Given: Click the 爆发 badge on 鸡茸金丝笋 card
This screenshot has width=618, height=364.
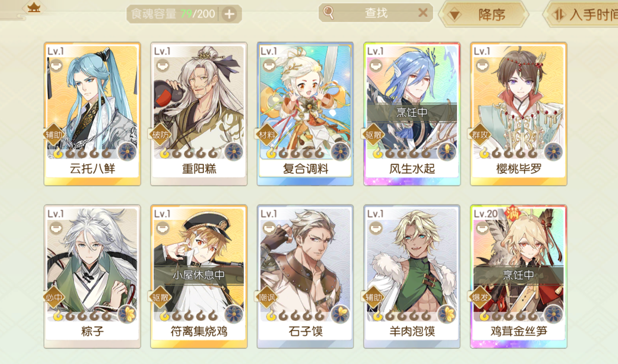Looking at the screenshot, I should (480, 297).
